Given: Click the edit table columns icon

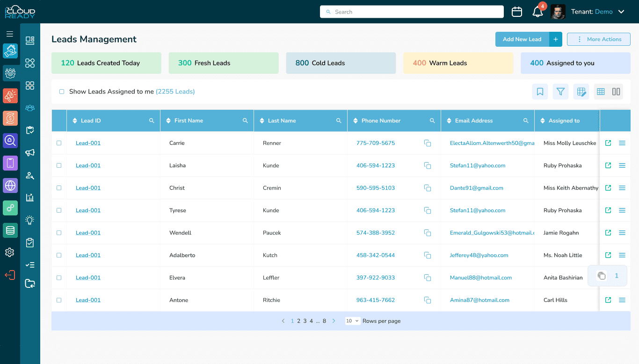Looking at the screenshot, I should (581, 92).
